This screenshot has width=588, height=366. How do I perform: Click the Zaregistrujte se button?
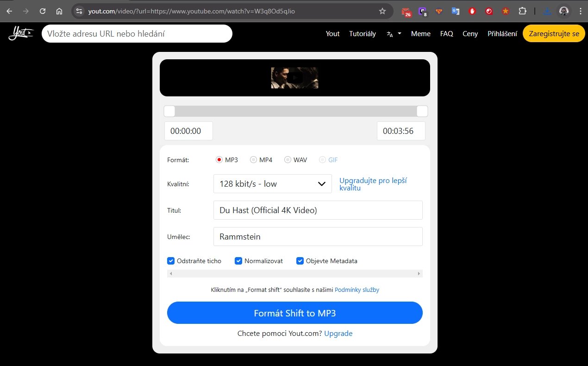coord(554,33)
